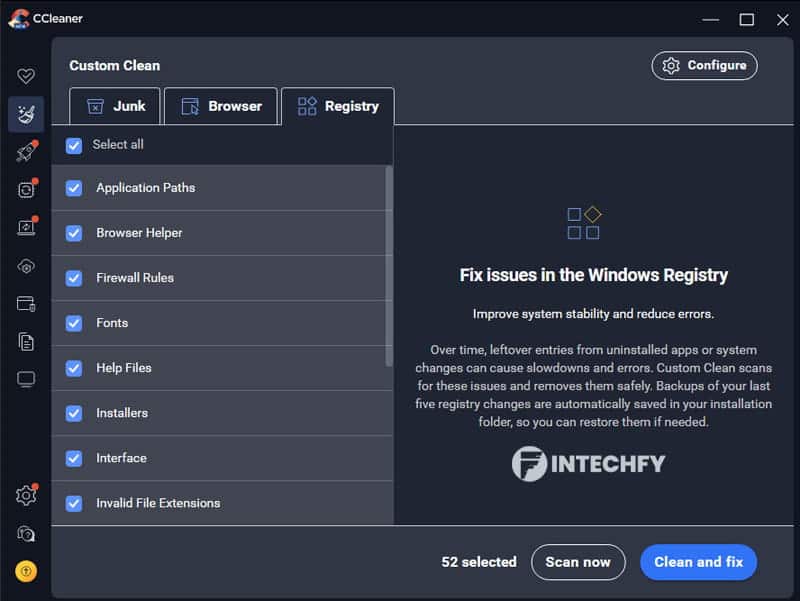Toggle the Fonts checkbox
The width and height of the screenshot is (800, 601).
tap(74, 323)
